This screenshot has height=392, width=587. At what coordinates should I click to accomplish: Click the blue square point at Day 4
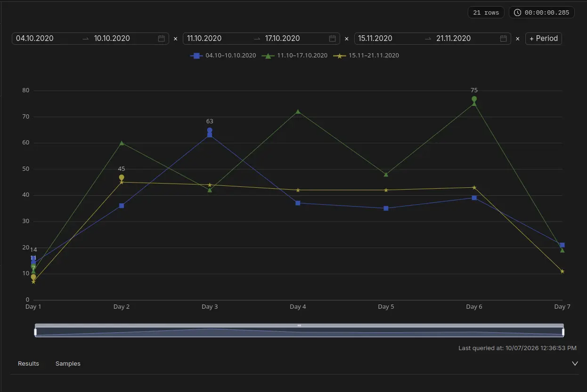click(x=298, y=203)
